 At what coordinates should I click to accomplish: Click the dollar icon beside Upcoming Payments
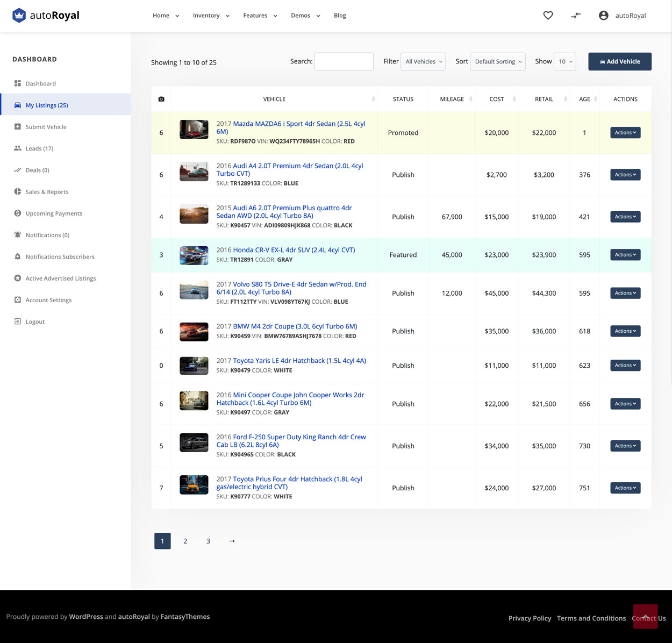18,213
